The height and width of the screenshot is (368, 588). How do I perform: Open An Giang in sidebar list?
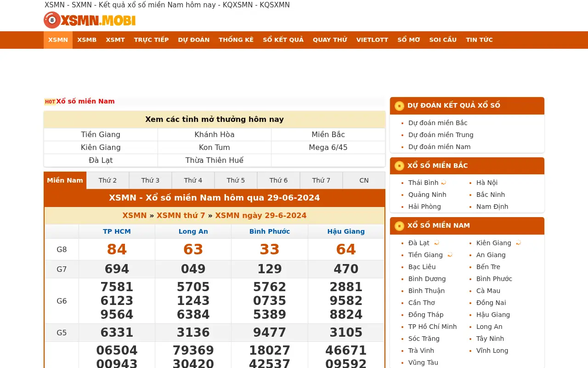click(x=491, y=255)
